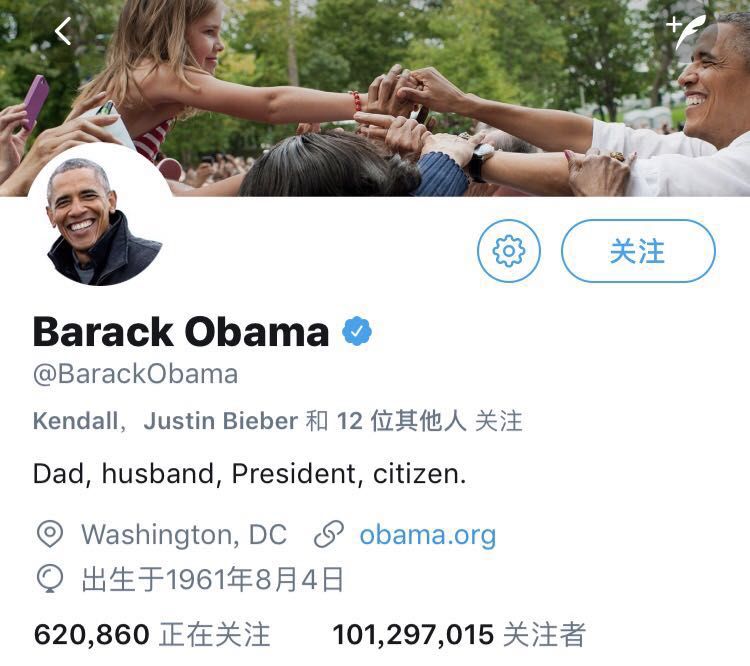Tap the blue verified badge
This screenshot has width=750, height=666.
pyautogui.click(x=357, y=331)
